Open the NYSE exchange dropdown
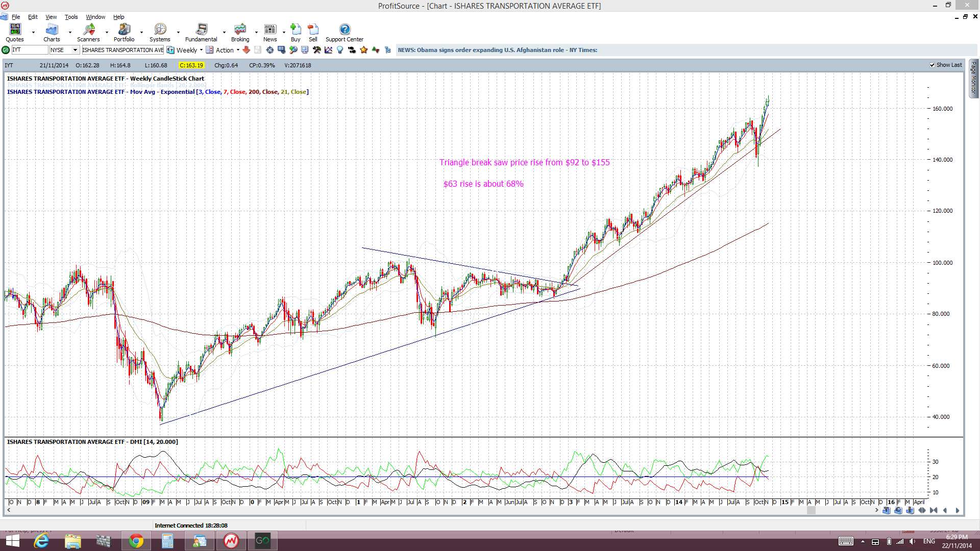 [75, 50]
